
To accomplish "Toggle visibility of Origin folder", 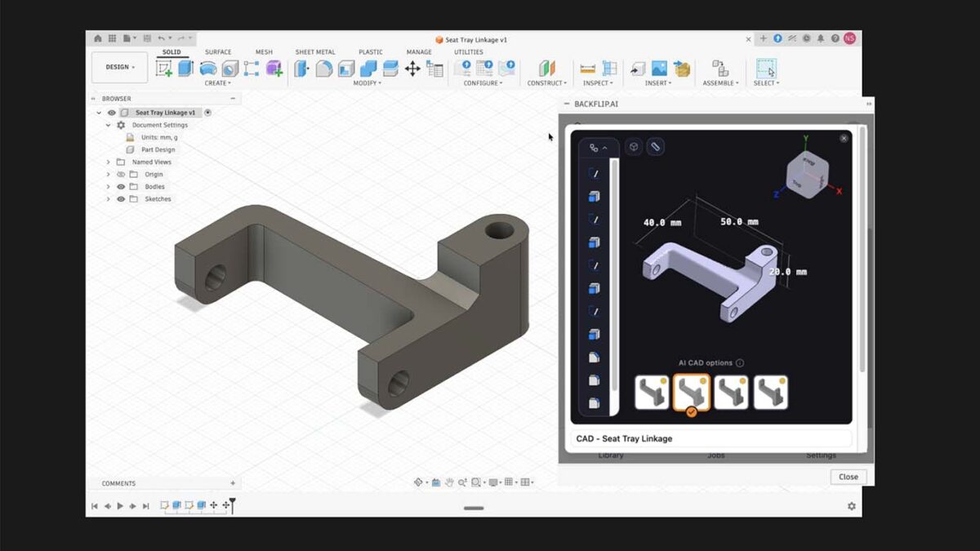I will pos(121,174).
